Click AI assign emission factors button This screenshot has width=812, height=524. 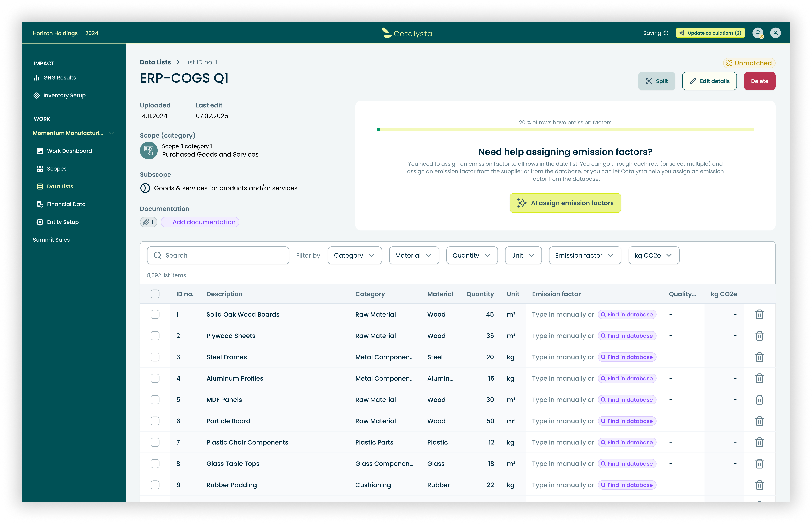coord(565,203)
